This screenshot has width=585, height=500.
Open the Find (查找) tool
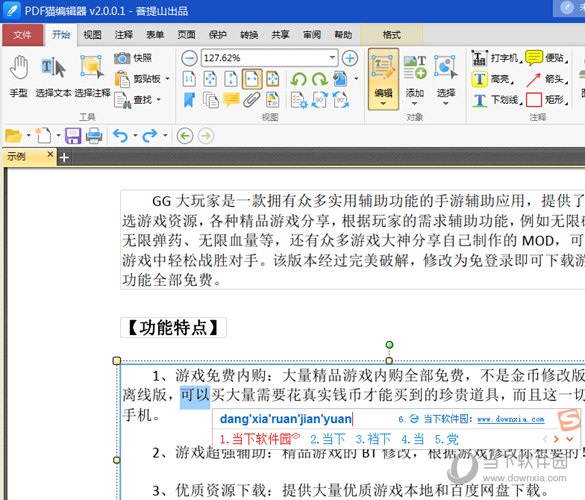[133, 100]
